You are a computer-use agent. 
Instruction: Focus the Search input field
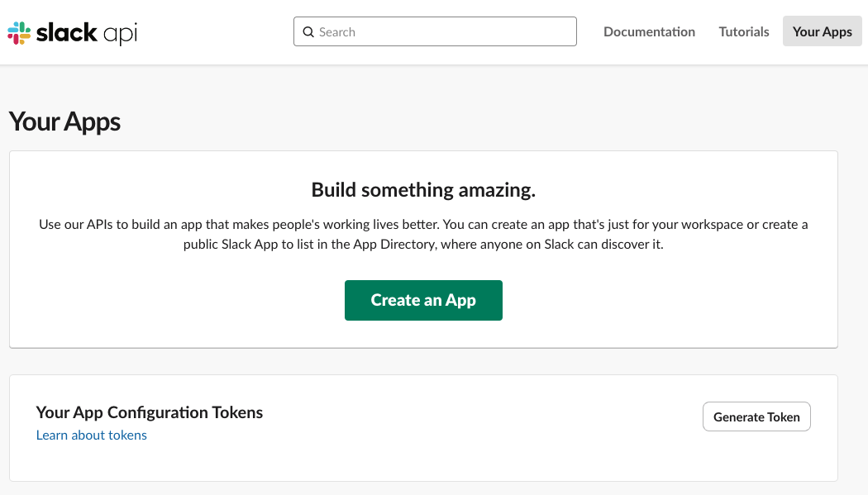[x=435, y=31]
